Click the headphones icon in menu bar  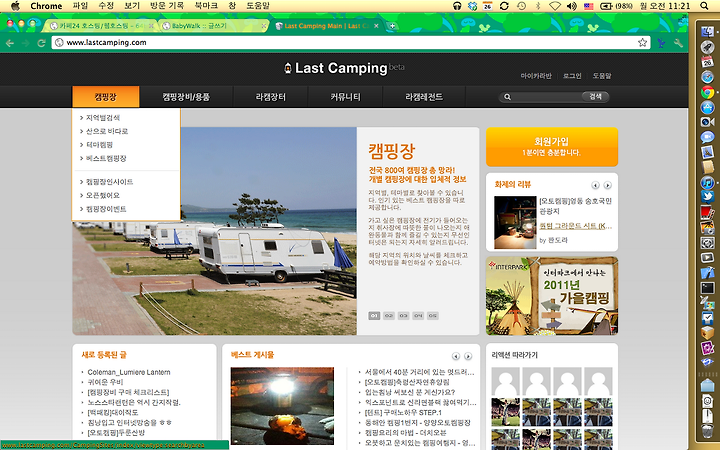click(457, 6)
